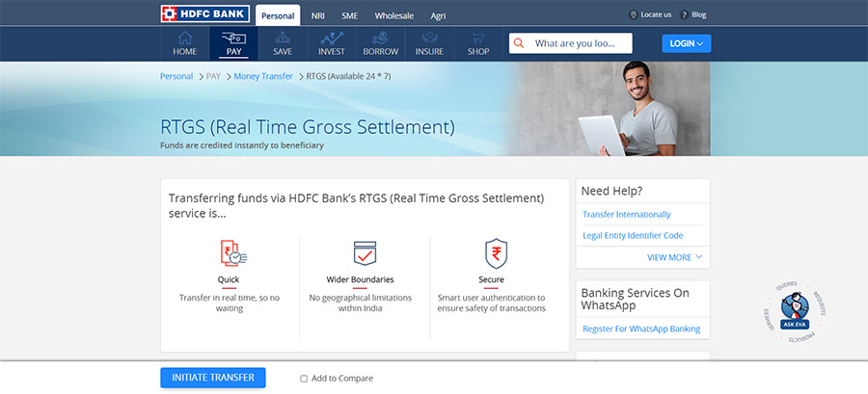Image resolution: width=868 pixels, height=394 pixels.
Task: Expand VIEW MORE in Need Help
Action: point(674,257)
